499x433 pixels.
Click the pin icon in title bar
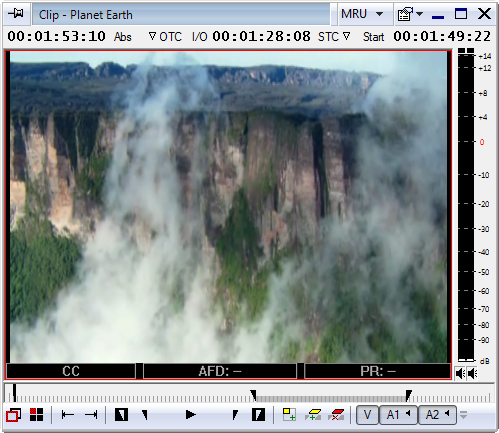click(16, 14)
